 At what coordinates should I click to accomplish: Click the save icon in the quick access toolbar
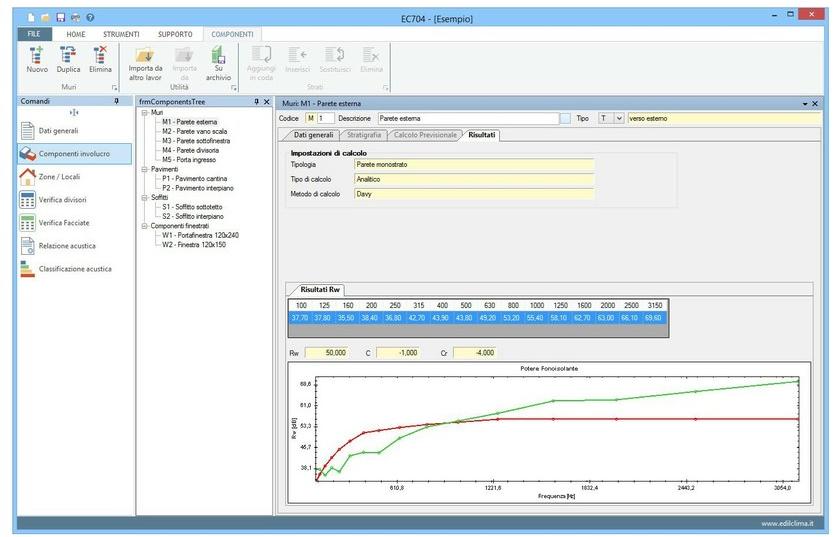60,18
